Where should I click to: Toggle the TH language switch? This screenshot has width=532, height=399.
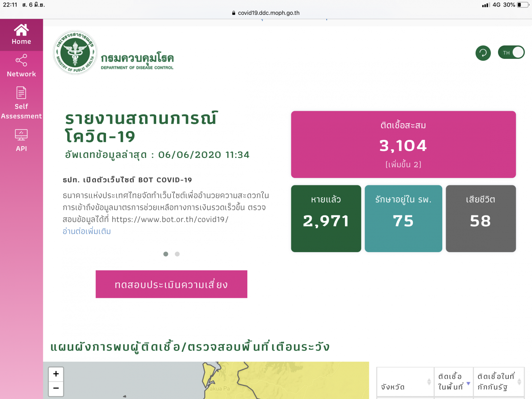(511, 52)
